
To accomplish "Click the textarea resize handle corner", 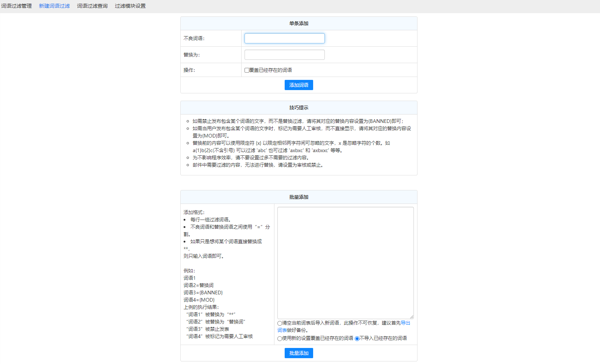I will click(x=412, y=317).
